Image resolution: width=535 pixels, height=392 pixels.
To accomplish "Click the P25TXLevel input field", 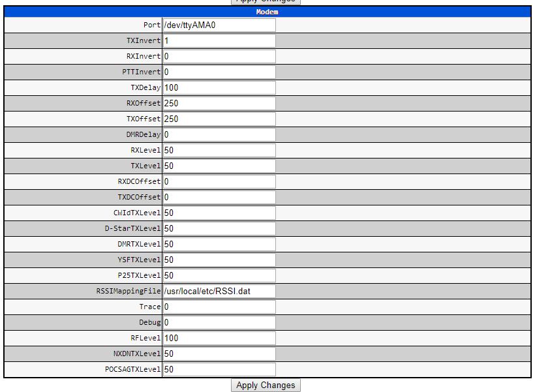I will click(x=219, y=276).
